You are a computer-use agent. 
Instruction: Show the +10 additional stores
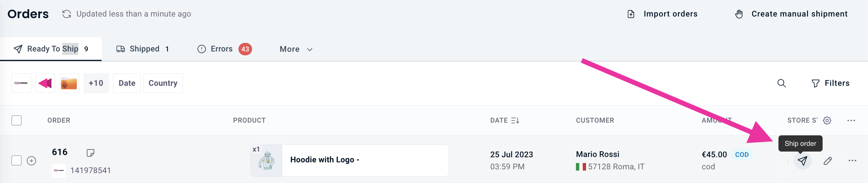(96, 83)
